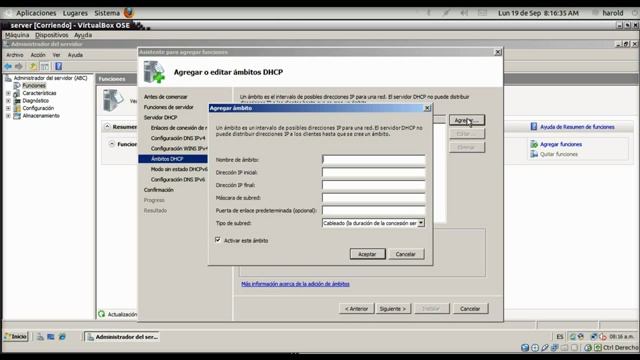Expand the Diagnóstico tree node

pos(8,100)
